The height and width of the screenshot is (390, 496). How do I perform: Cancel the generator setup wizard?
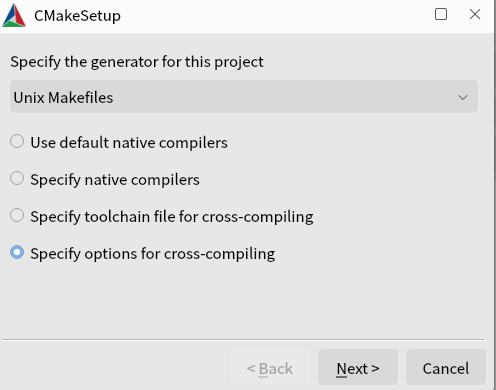tap(446, 367)
